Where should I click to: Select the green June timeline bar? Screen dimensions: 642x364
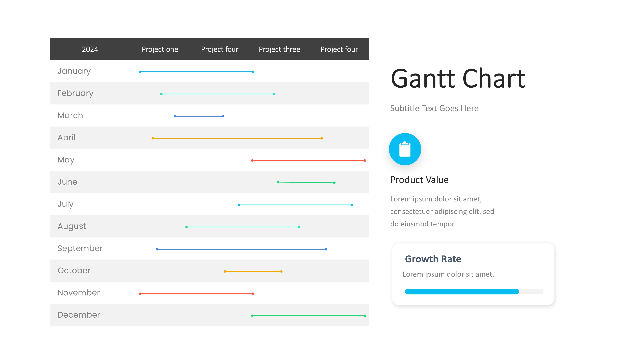pyautogui.click(x=306, y=182)
